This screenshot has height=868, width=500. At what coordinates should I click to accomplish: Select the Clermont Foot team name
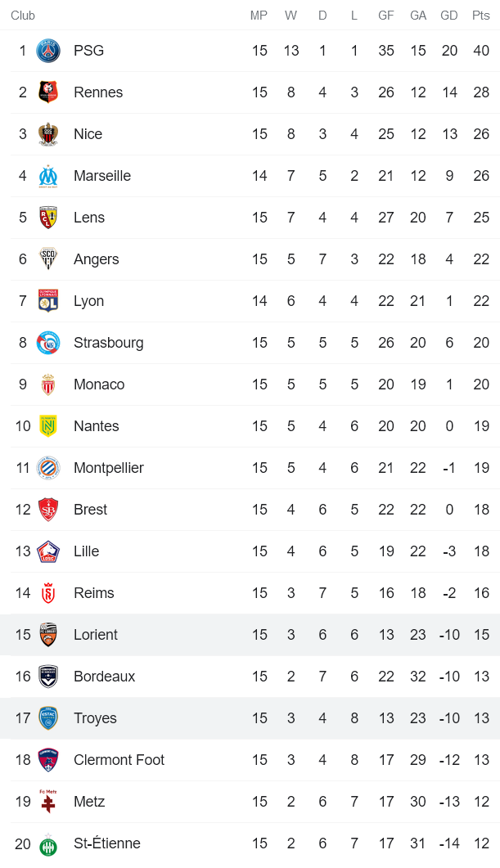pyautogui.click(x=119, y=760)
